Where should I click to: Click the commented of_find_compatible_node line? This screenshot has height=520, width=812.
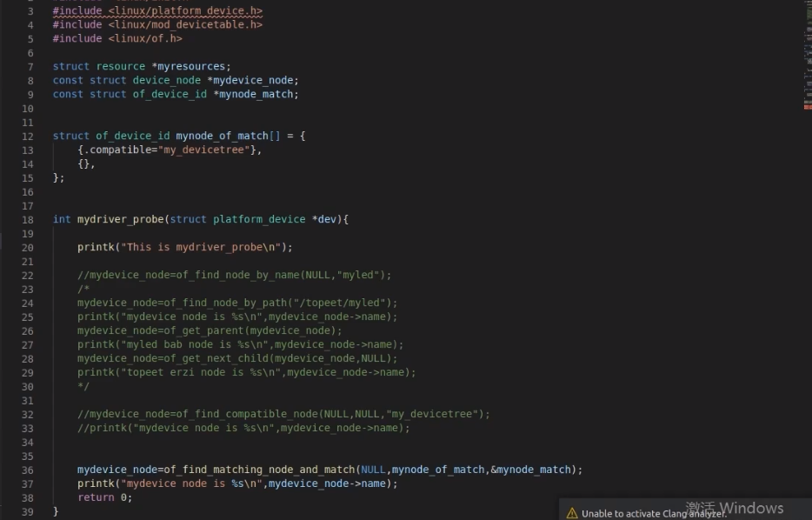coord(283,414)
